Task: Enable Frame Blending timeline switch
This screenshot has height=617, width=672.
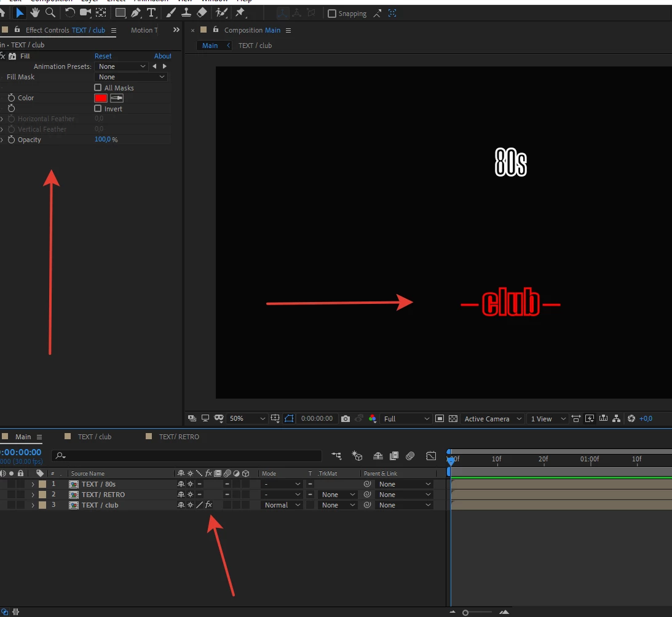Action: click(x=394, y=456)
